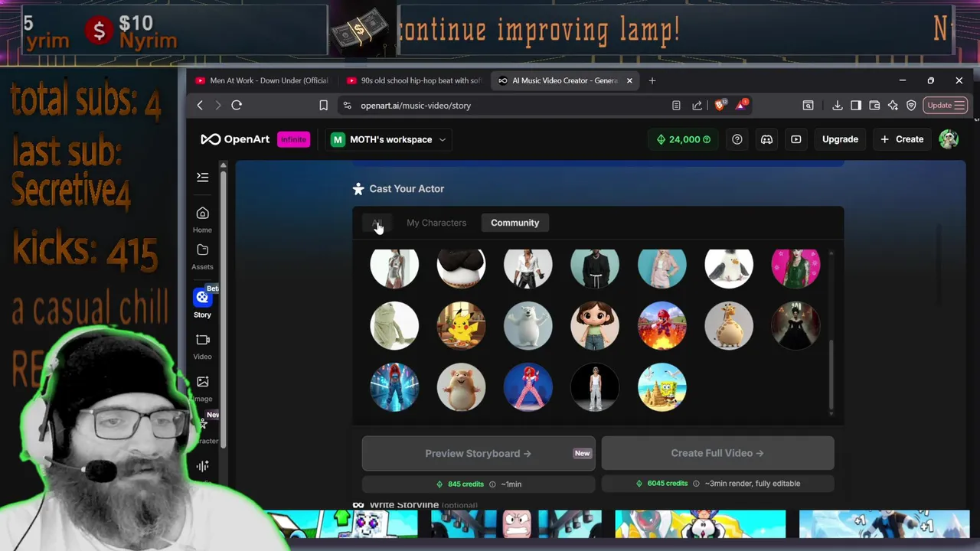This screenshot has height=551, width=980.
Task: Click the Upgrade button
Action: (840, 139)
